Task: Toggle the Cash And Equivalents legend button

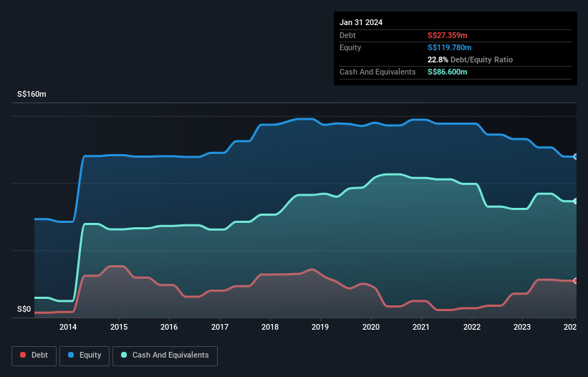Action: (x=165, y=355)
